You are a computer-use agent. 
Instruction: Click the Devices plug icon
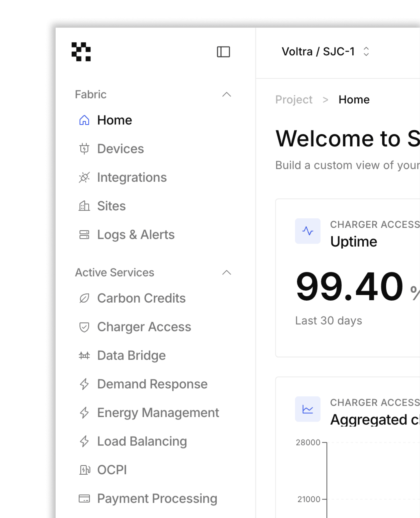point(84,149)
